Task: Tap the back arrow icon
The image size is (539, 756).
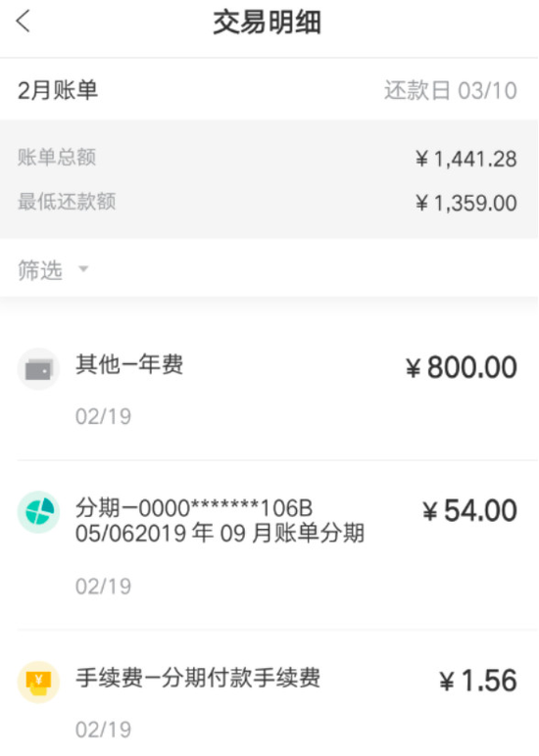Action: pos(24,22)
